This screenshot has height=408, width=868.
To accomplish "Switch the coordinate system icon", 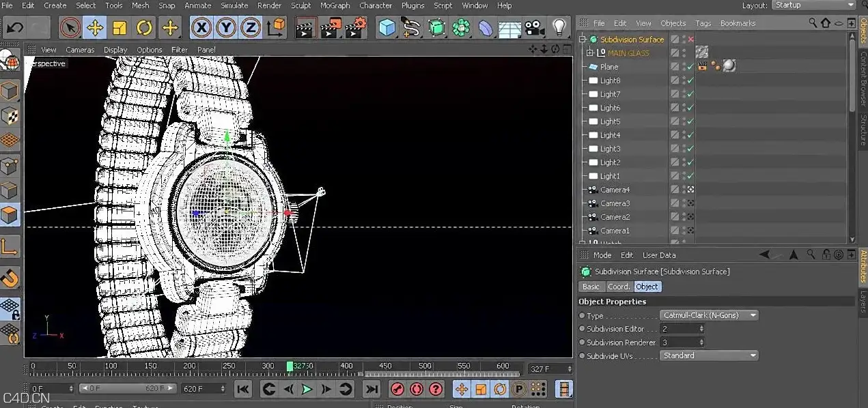I will coord(277,28).
